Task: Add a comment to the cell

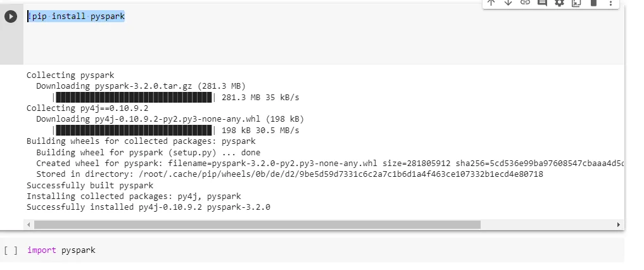Action: tap(542, 3)
